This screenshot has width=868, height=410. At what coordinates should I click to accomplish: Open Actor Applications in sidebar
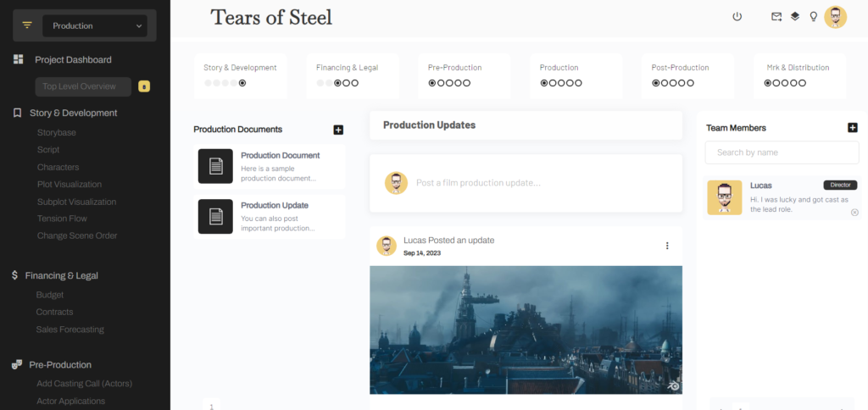[x=71, y=401]
